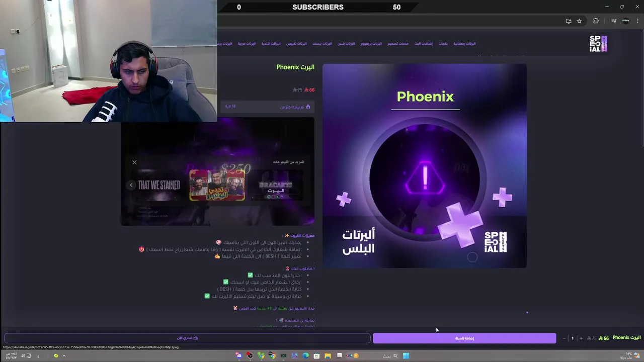Open Chrome's three-dot menu

[x=637, y=21]
